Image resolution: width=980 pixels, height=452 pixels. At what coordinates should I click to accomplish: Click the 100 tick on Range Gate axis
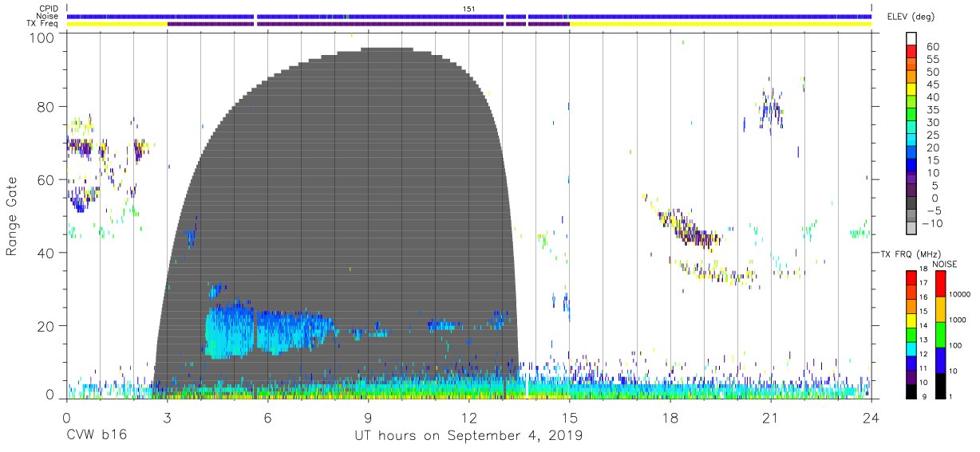(x=43, y=37)
